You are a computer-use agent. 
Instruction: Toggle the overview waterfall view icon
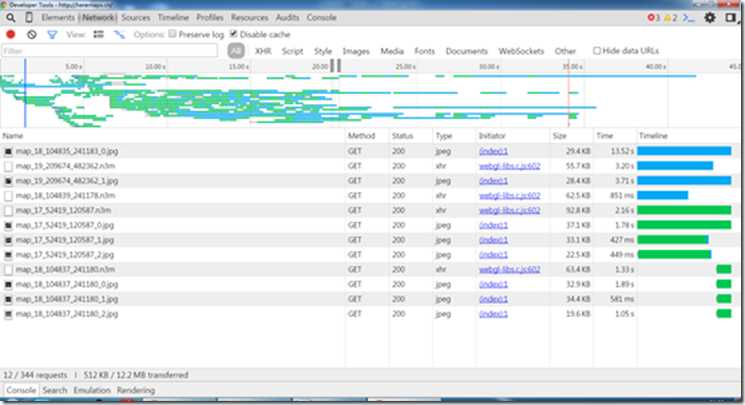point(119,34)
